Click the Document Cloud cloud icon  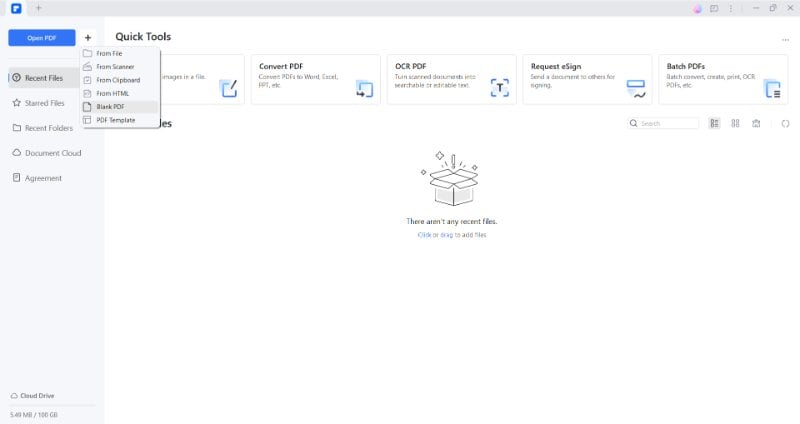[17, 153]
